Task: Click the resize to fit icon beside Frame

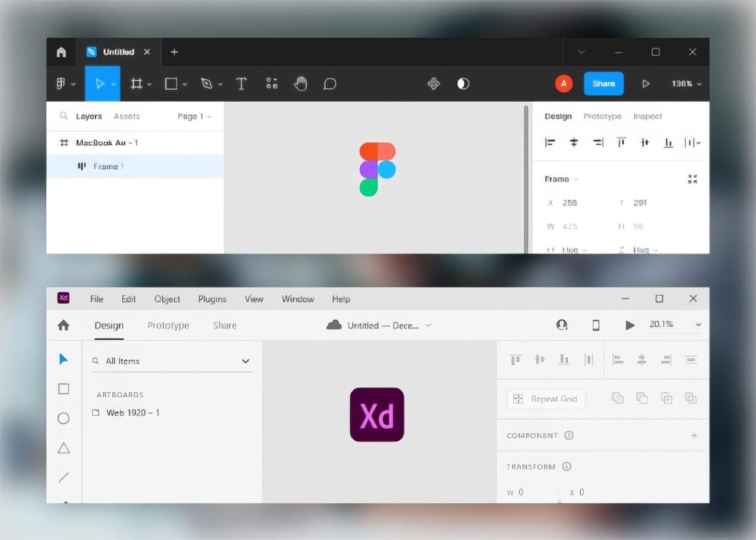Action: 693,179
